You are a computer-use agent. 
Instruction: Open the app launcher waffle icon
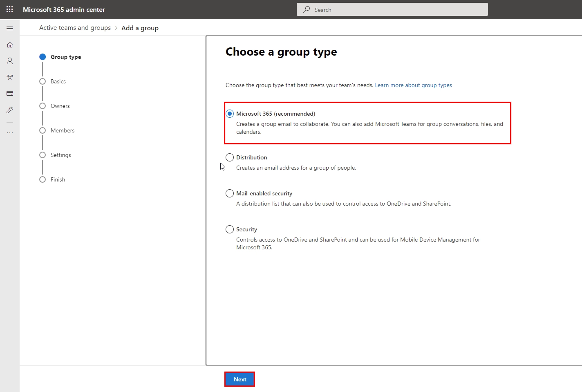(10, 9)
